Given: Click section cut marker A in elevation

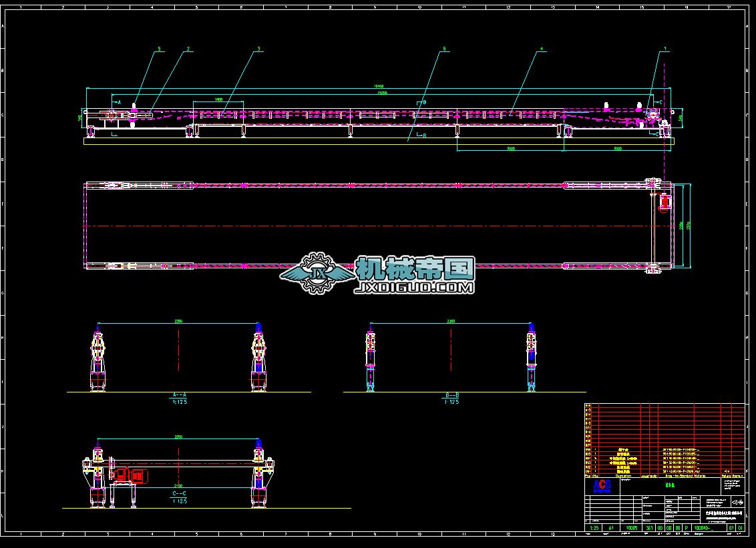Looking at the screenshot, I should coord(119,102).
